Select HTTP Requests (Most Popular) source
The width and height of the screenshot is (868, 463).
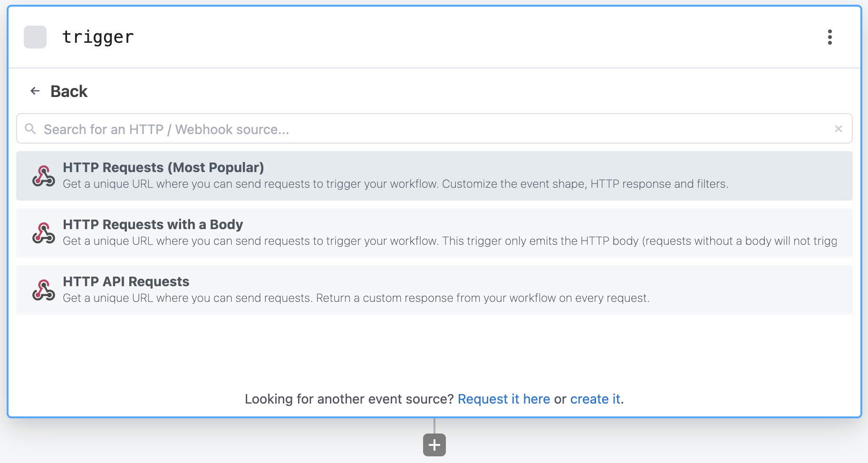tap(434, 176)
